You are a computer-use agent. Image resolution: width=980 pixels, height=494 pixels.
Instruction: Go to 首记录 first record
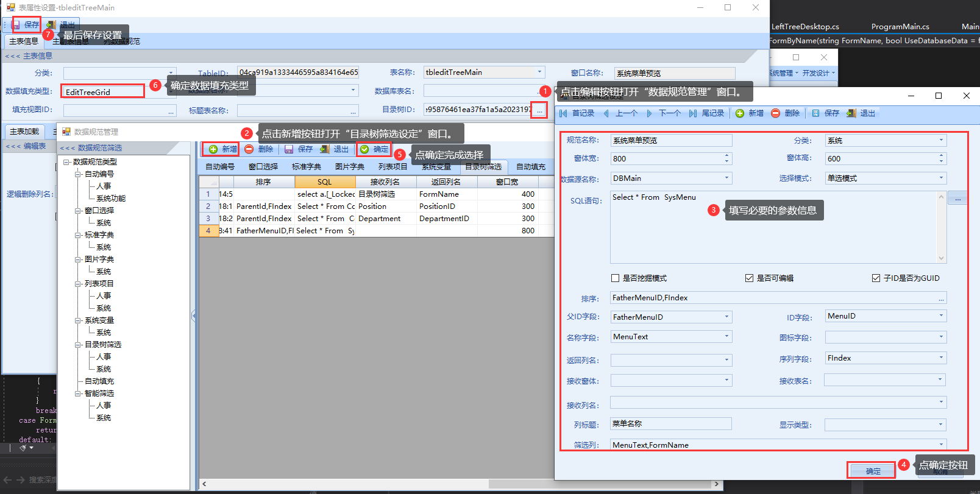coord(577,113)
